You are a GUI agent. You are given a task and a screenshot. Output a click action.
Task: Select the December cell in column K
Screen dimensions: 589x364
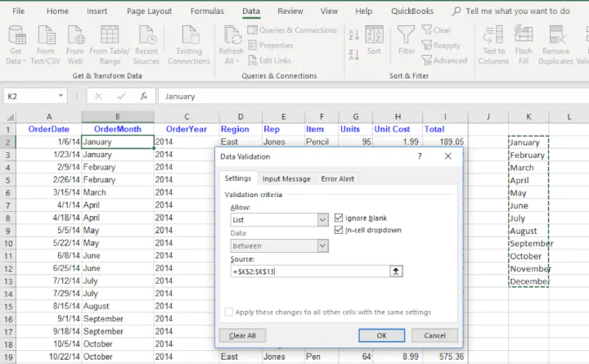(528, 281)
